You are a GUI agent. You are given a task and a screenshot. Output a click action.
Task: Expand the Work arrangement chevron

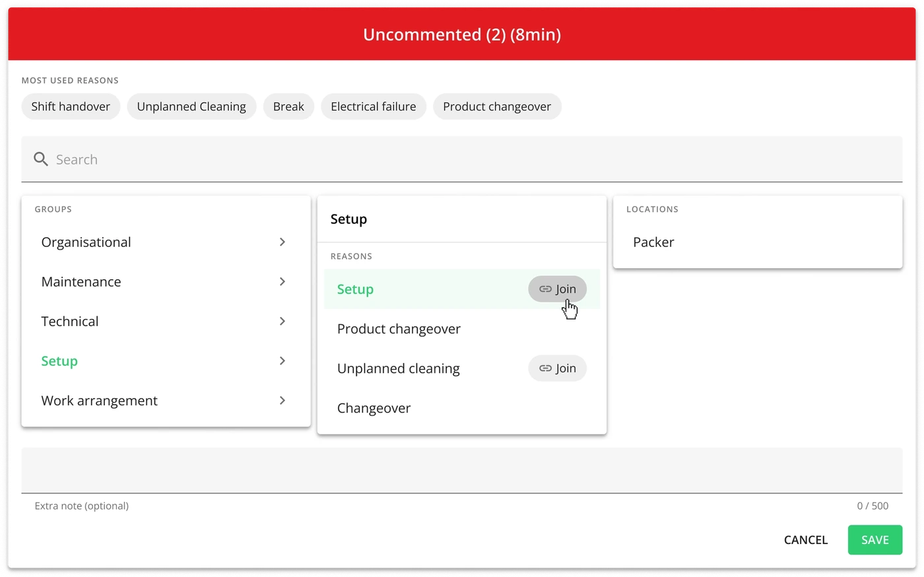point(282,401)
